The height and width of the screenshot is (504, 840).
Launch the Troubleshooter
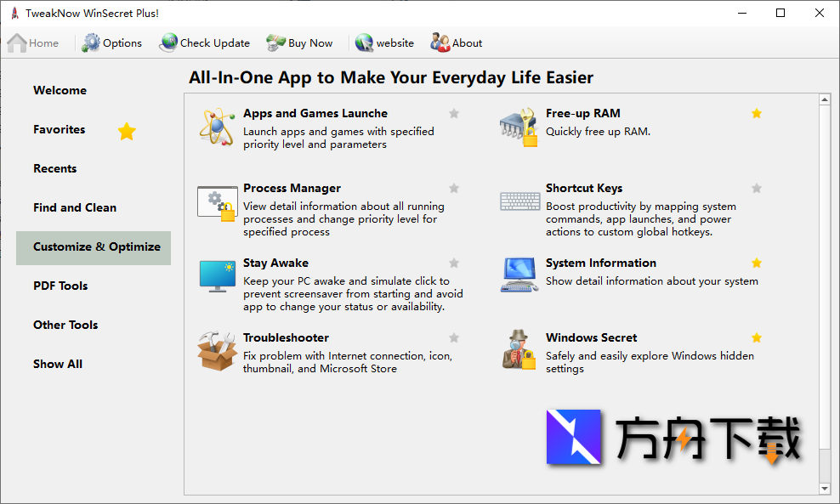(x=286, y=337)
